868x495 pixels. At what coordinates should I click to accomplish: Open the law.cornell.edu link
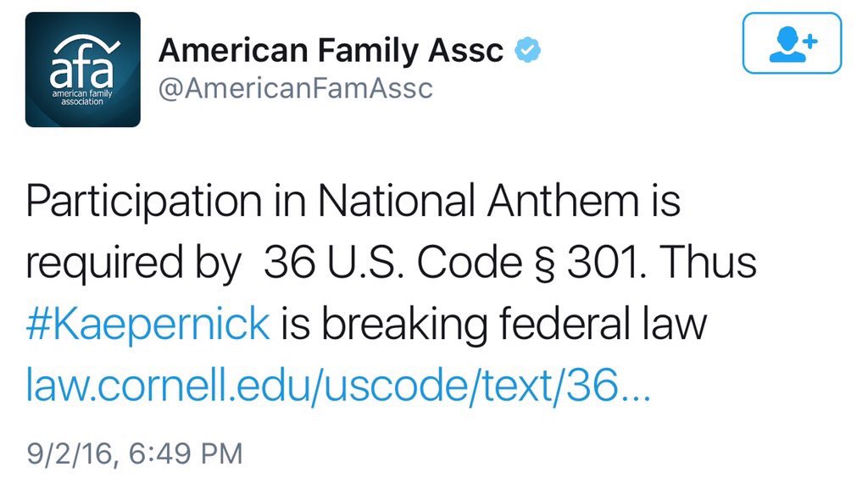[x=338, y=386]
